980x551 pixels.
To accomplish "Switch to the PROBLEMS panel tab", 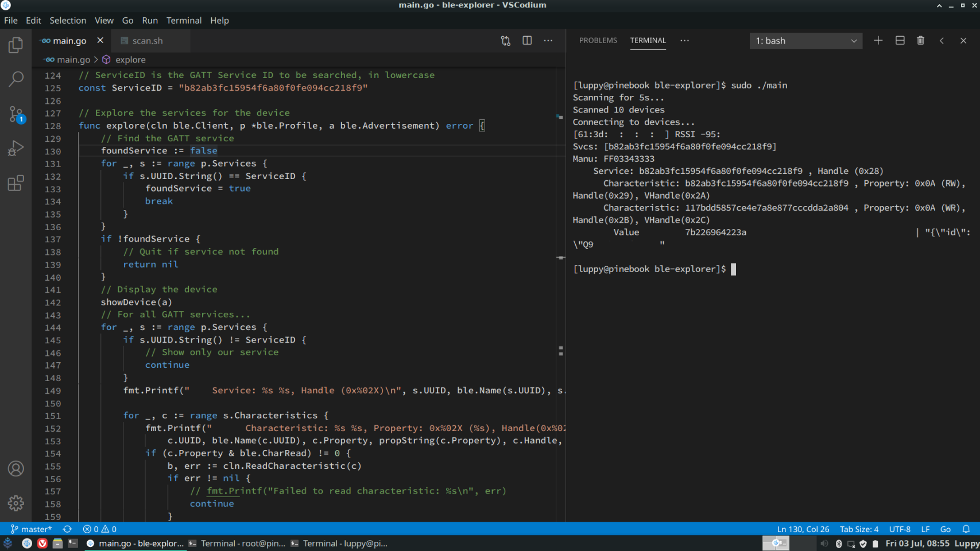I will pos(598,41).
